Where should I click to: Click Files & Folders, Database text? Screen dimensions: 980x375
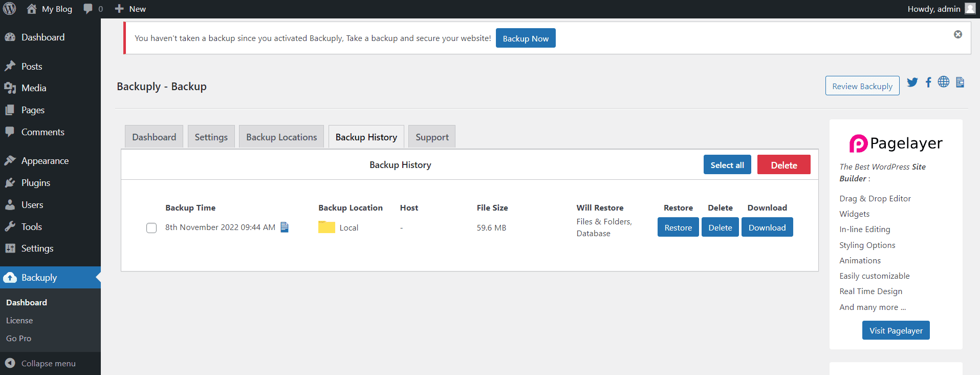(604, 227)
